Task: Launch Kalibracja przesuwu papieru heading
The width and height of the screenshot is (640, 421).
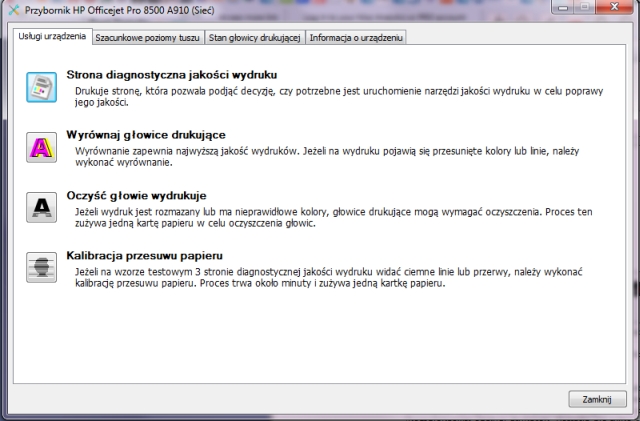Action: [147, 255]
